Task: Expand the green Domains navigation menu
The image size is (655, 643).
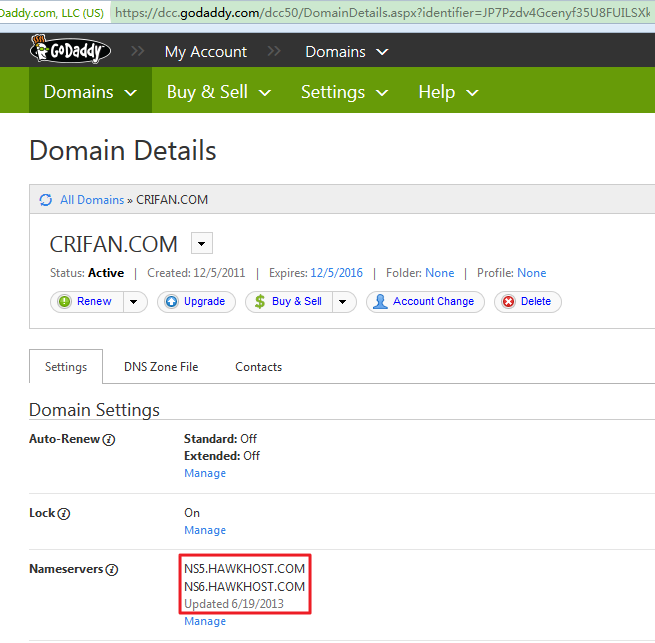Action: coord(90,91)
